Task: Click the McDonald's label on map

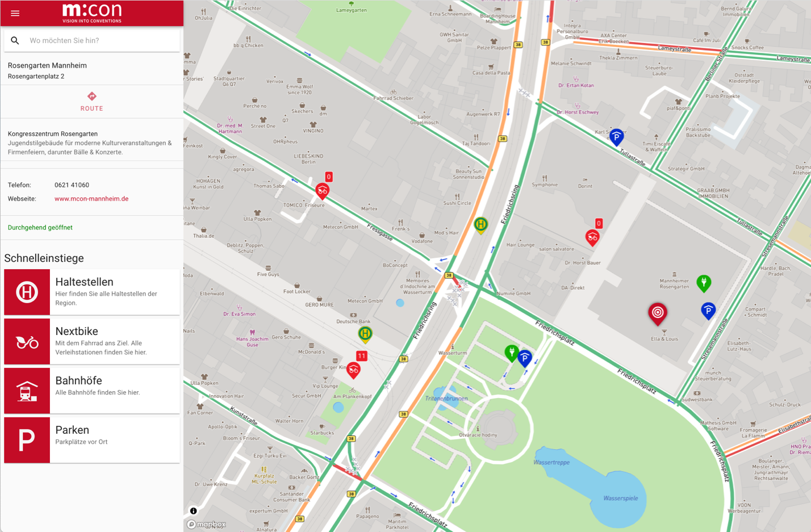Action: [x=312, y=352]
